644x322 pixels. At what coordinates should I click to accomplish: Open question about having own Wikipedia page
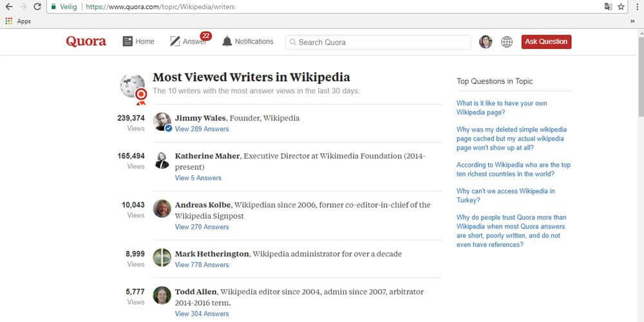pyautogui.click(x=502, y=108)
